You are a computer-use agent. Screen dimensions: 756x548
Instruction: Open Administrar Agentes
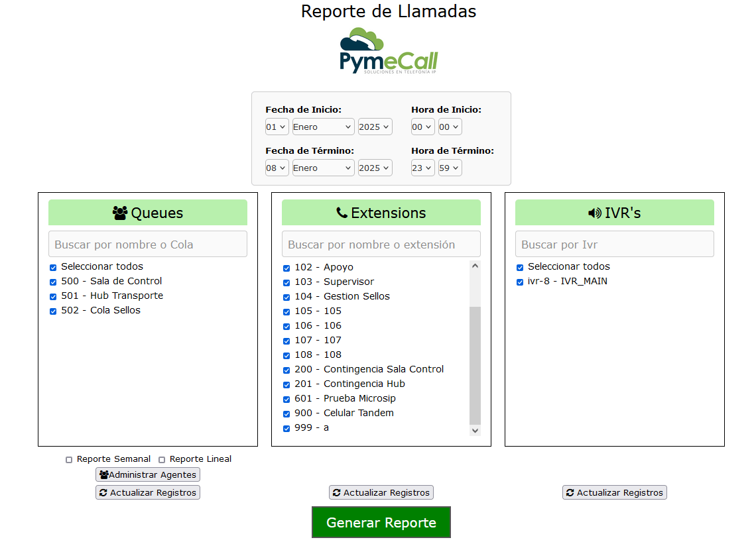148,474
